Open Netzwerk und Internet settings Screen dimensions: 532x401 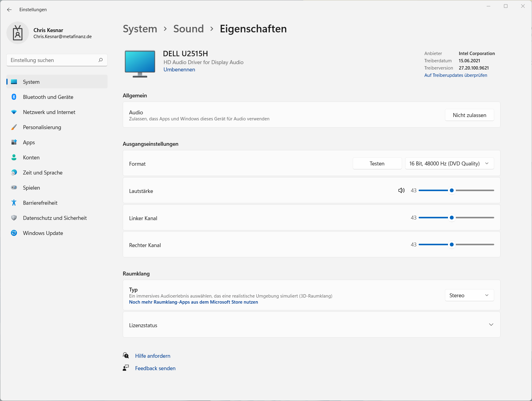coord(57,112)
